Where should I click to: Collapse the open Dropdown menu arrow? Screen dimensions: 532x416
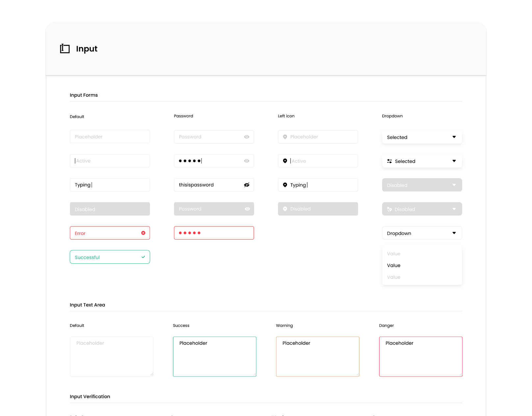(x=454, y=233)
